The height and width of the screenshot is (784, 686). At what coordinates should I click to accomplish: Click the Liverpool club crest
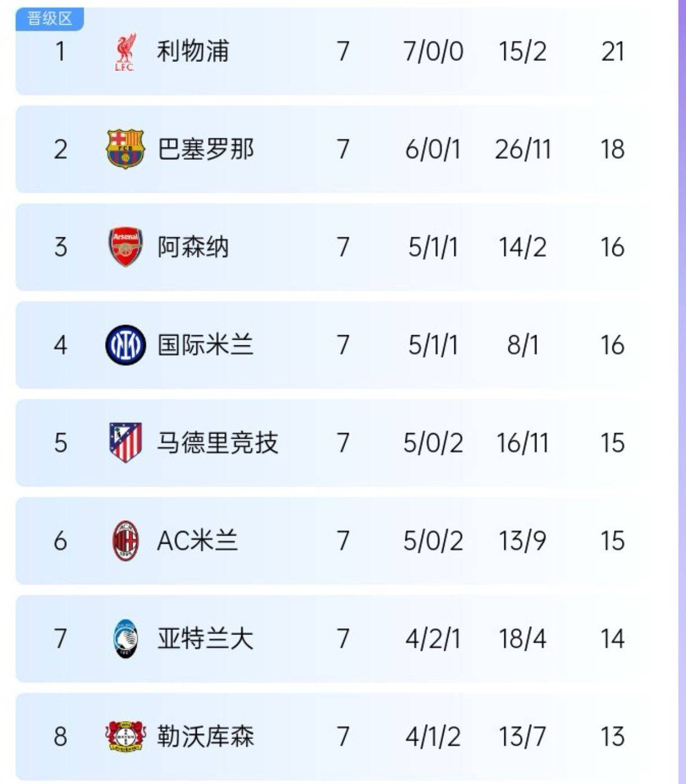pos(125,52)
